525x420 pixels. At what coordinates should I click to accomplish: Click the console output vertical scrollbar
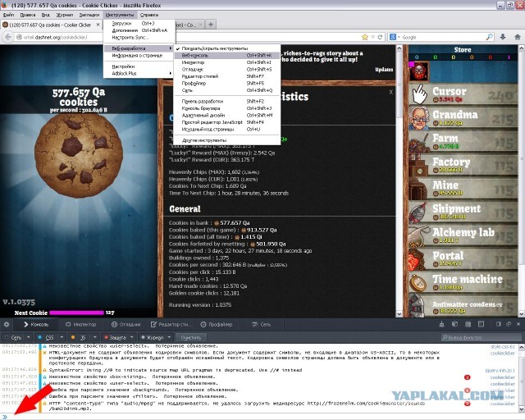(x=522, y=378)
